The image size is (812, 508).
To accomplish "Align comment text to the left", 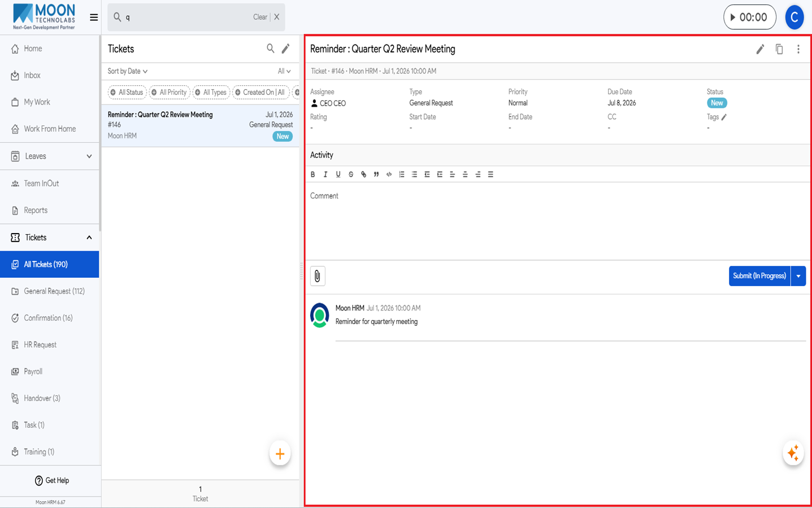I will point(452,174).
